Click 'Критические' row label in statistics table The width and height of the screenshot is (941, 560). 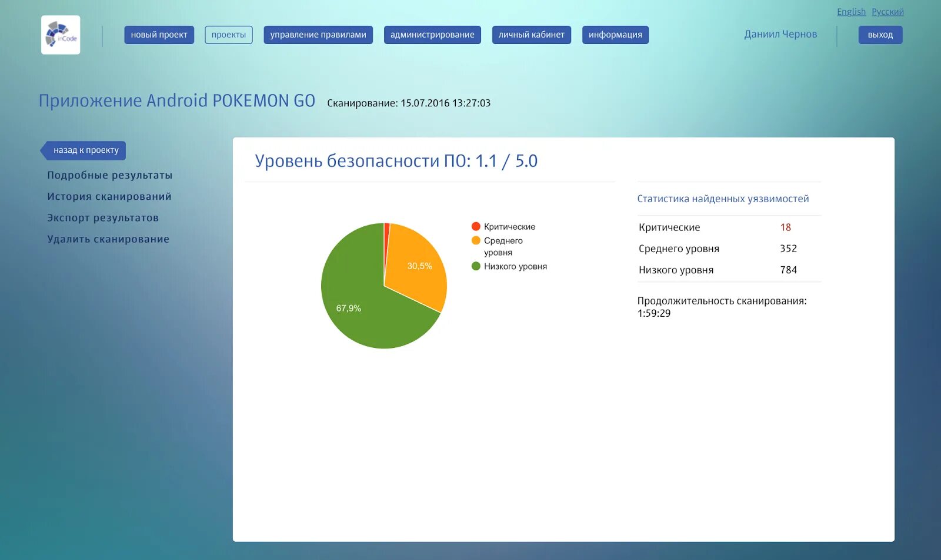point(669,227)
